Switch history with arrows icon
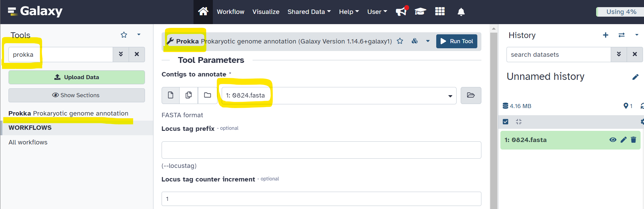Image resolution: width=644 pixels, height=209 pixels. pos(622,35)
